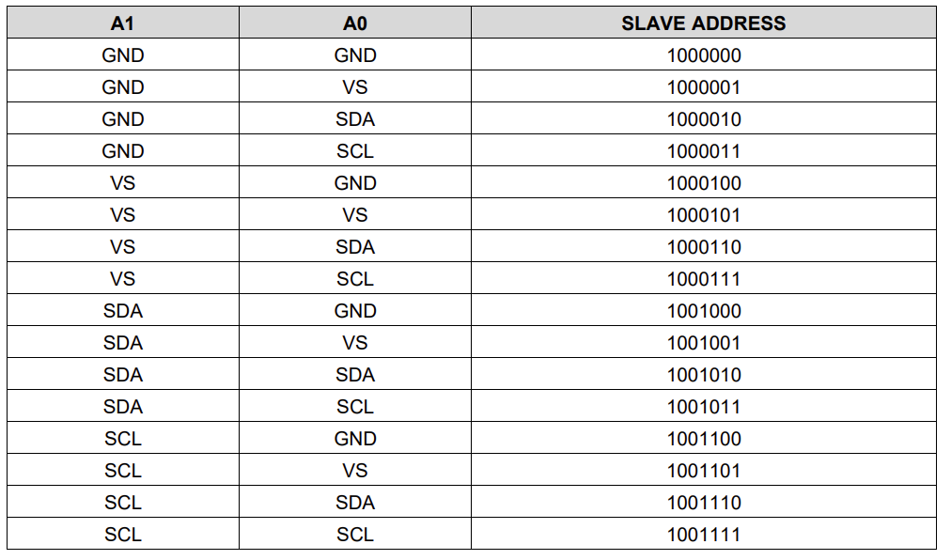Select the last address 1001111
951x560 pixels.
(704, 535)
